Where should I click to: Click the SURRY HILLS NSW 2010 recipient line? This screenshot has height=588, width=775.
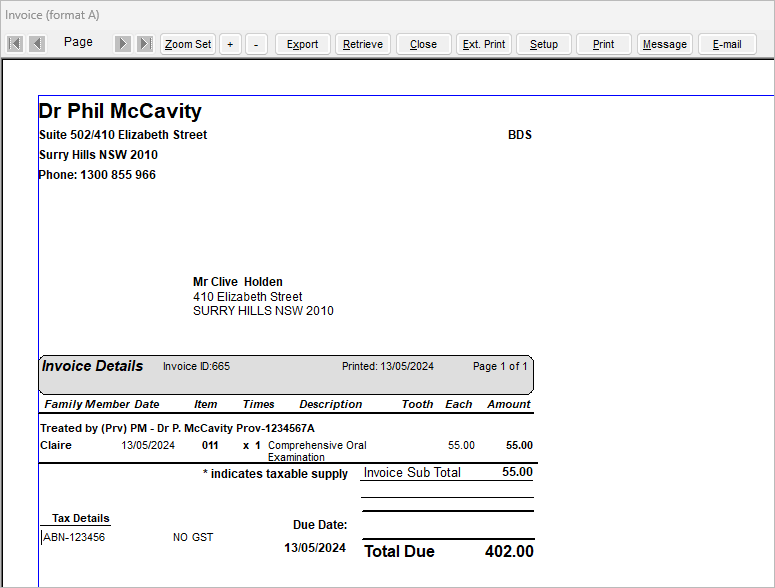(x=263, y=311)
